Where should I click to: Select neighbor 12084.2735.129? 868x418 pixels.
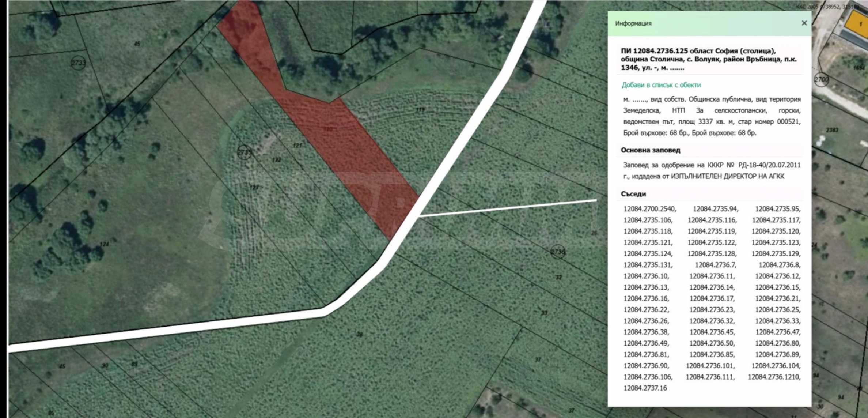pyautogui.click(x=776, y=253)
